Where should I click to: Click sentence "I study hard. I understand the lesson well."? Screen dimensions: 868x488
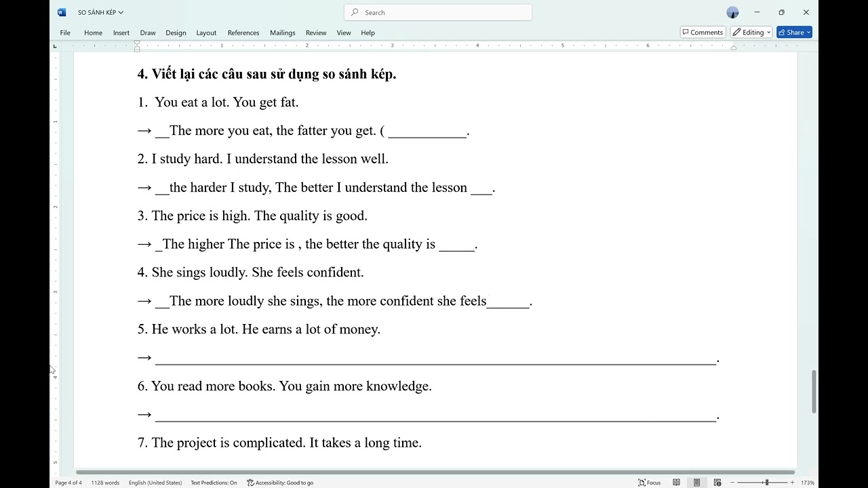(270, 159)
